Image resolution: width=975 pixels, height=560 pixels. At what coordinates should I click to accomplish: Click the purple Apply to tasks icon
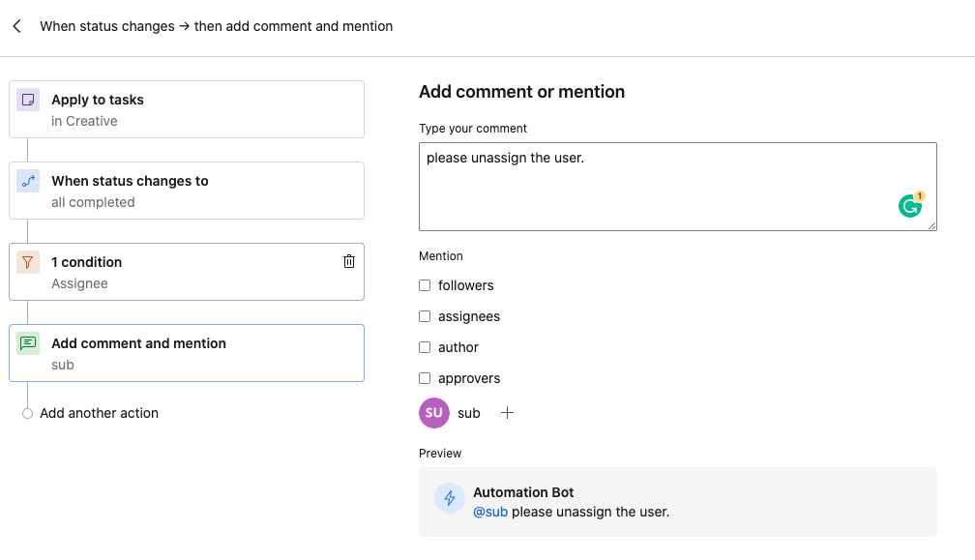pos(28,100)
